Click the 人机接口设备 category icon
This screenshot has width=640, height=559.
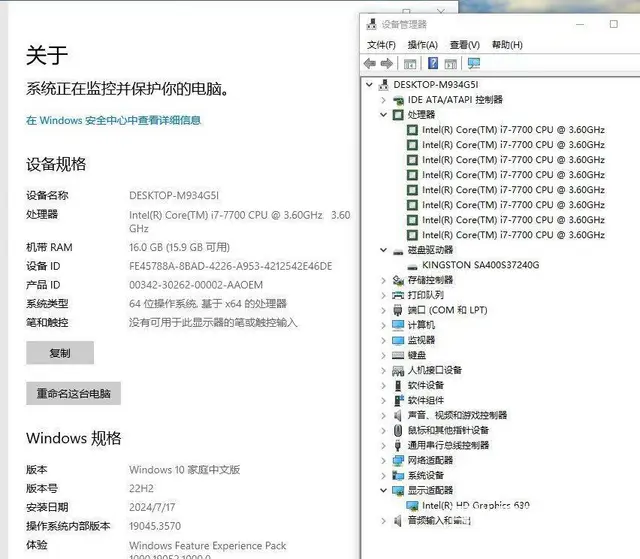398,370
